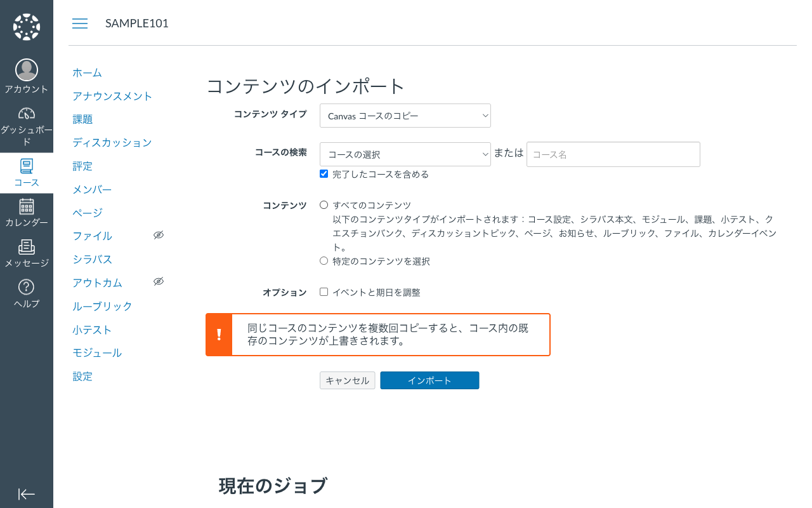Go to モジュール in the course navigation
The height and width of the screenshot is (508, 812).
pyautogui.click(x=98, y=352)
